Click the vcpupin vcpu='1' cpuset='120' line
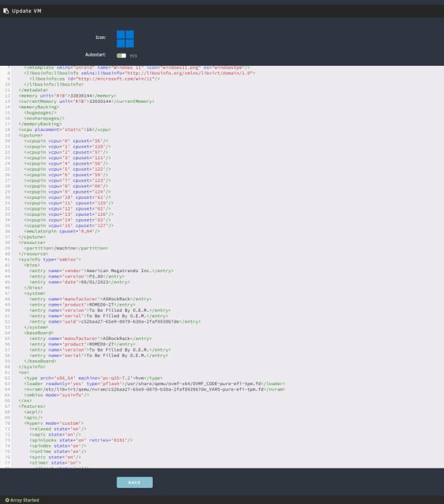The width and height of the screenshot is (444, 504). (67, 146)
